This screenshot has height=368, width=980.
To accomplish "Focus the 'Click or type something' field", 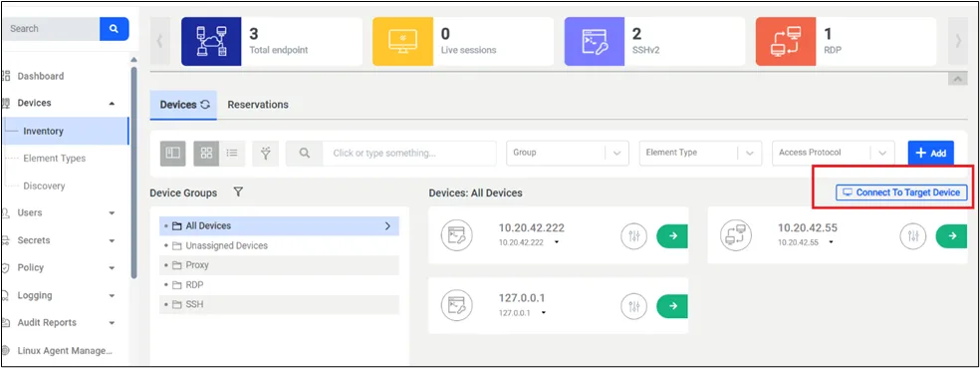I will (408, 153).
